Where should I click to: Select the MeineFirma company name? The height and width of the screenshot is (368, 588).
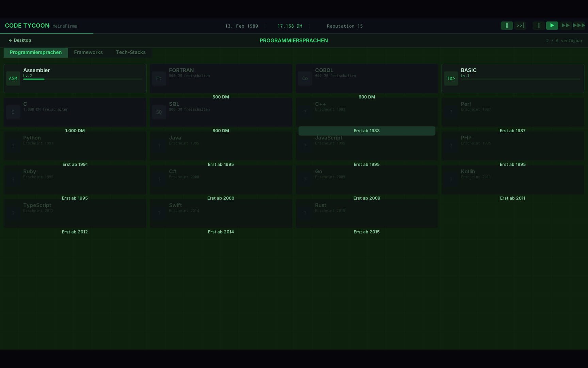point(65,26)
